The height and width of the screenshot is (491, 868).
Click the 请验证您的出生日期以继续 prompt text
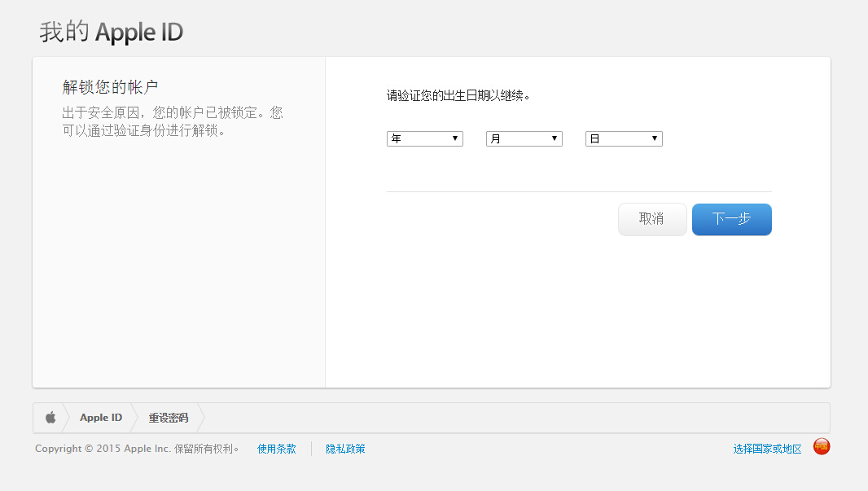pyautogui.click(x=458, y=96)
